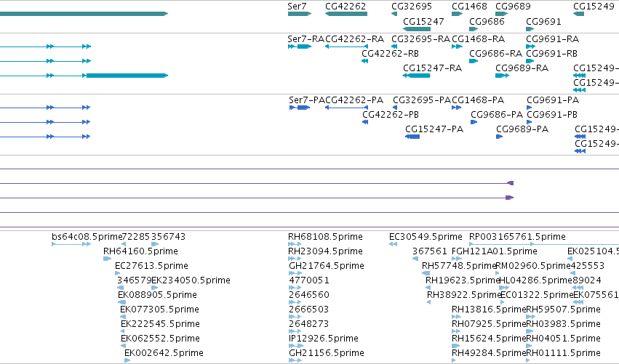Select the CG9691 gene label
Image resolution: width=619 pixels, height=364 pixels.
tap(543, 21)
